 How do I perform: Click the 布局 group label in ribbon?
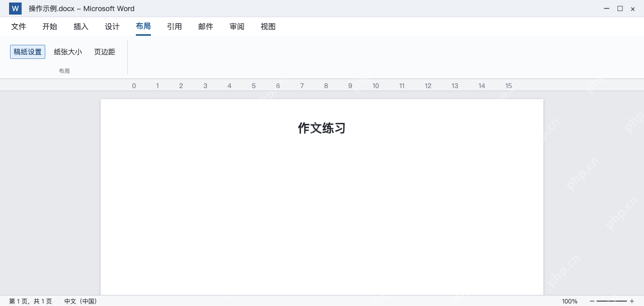[64, 71]
